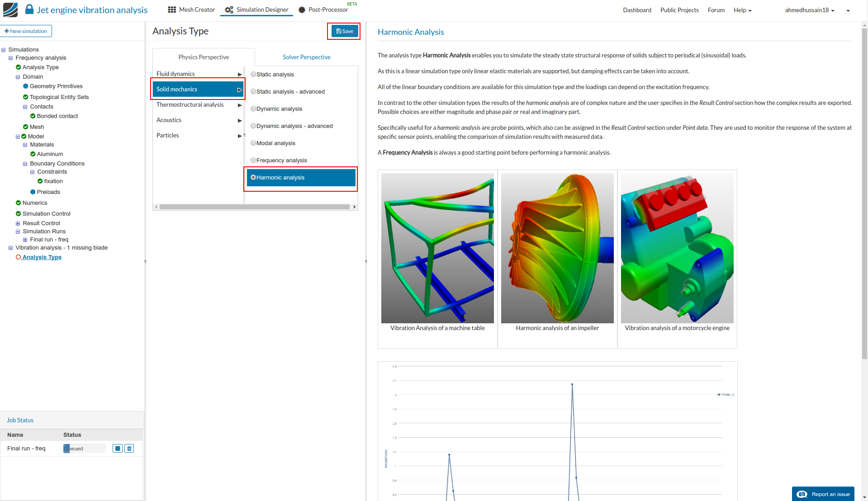Click the right page vertical scrollbar
The width and height of the screenshot is (868, 501).
pyautogui.click(x=864, y=194)
